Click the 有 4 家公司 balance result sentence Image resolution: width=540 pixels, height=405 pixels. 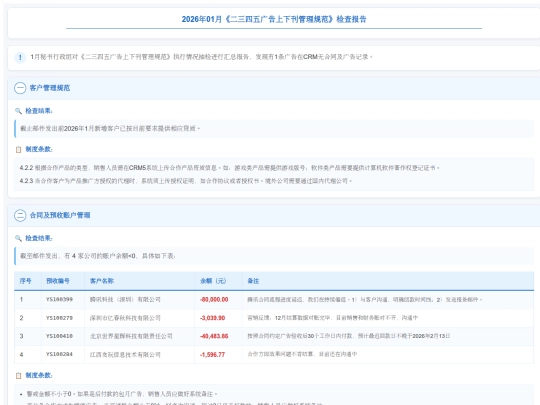[x=98, y=256]
